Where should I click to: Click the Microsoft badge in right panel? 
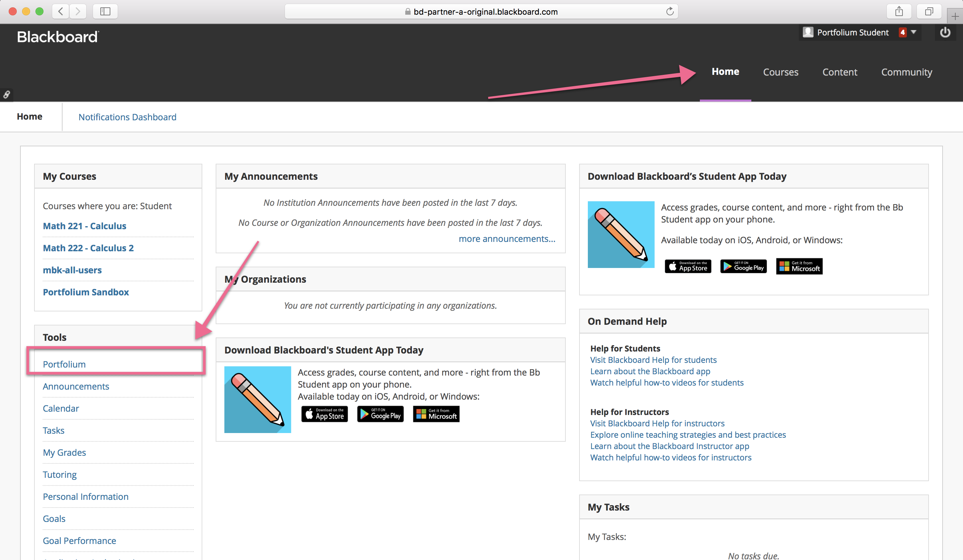pyautogui.click(x=799, y=266)
